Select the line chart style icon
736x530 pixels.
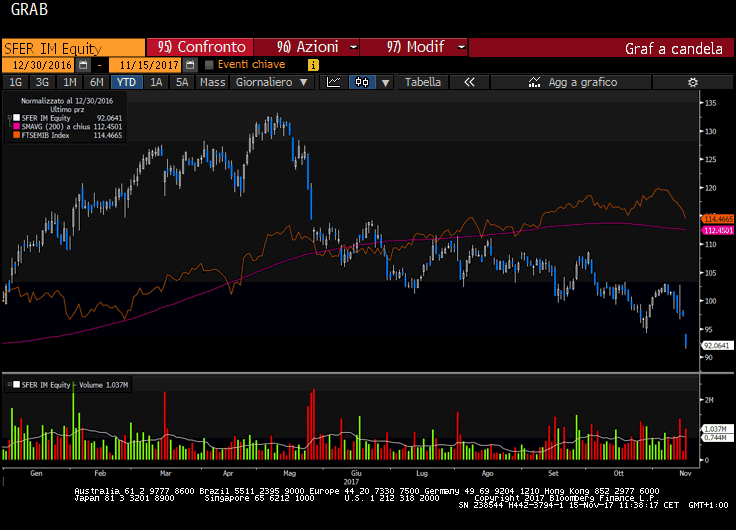click(x=334, y=83)
